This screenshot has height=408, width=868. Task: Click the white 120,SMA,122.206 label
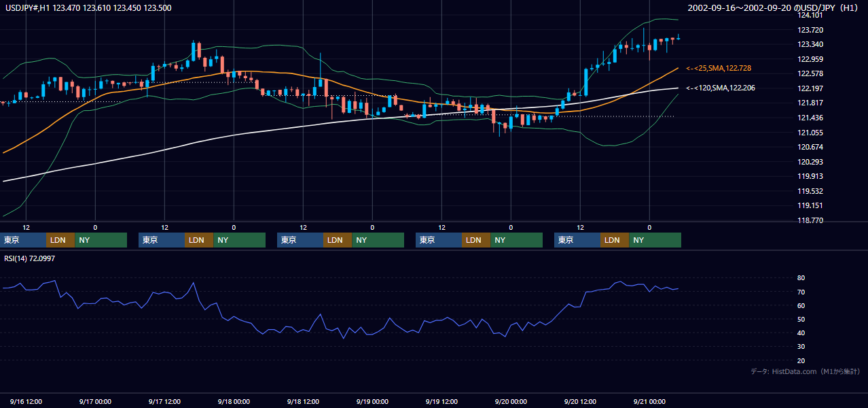[x=721, y=88]
